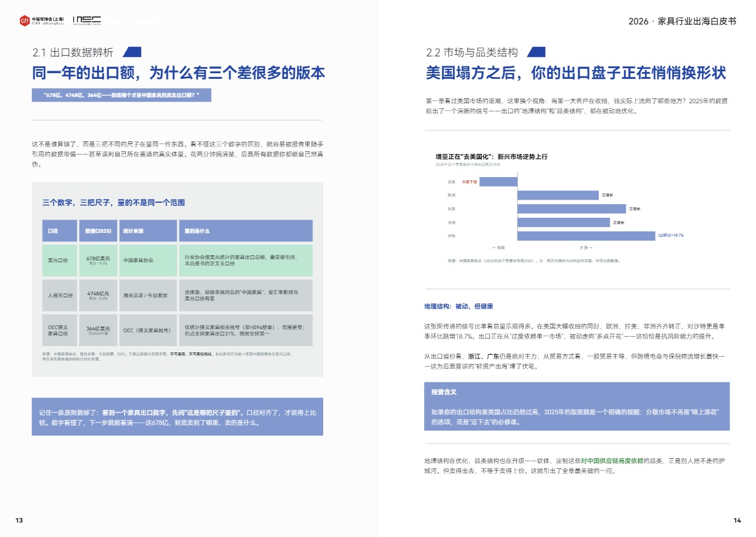
Task: Click table cell '海关总署 / 今日家居'
Action: click(147, 295)
